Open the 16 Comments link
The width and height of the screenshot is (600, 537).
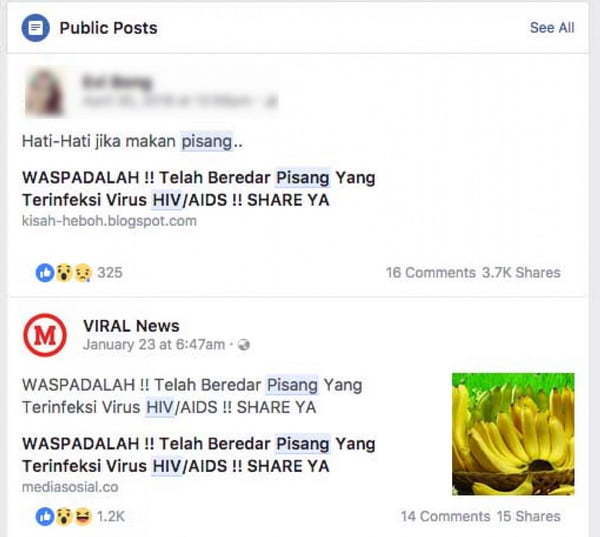[x=430, y=273]
